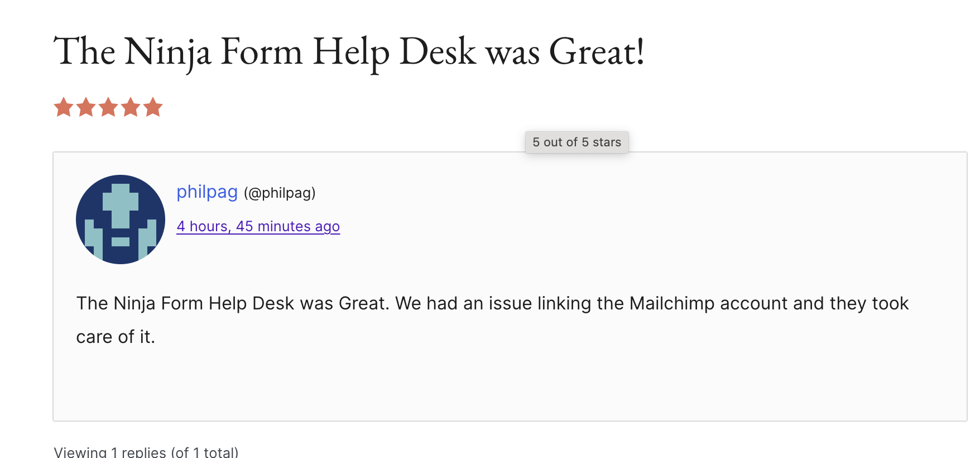Screen dimensions: 980x458
Task: Open the "4 hours, 45 minutes ago" permalink
Action: tap(258, 226)
